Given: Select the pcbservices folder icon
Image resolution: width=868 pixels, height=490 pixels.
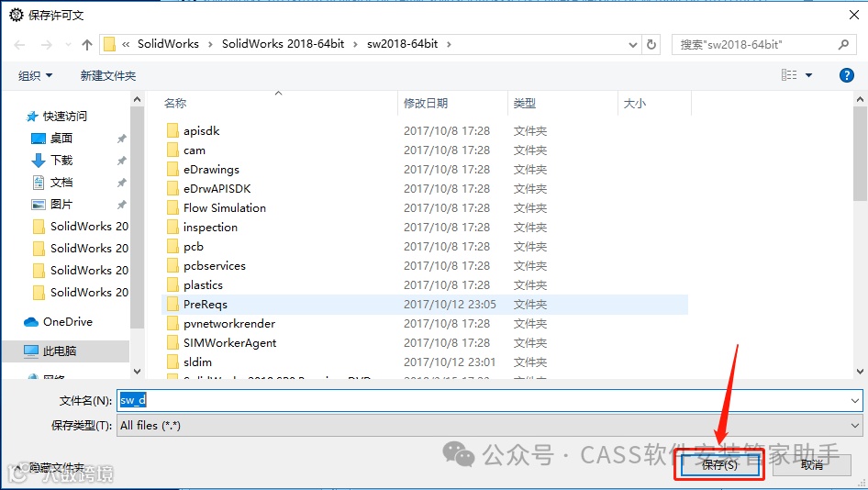Looking at the screenshot, I should point(172,266).
